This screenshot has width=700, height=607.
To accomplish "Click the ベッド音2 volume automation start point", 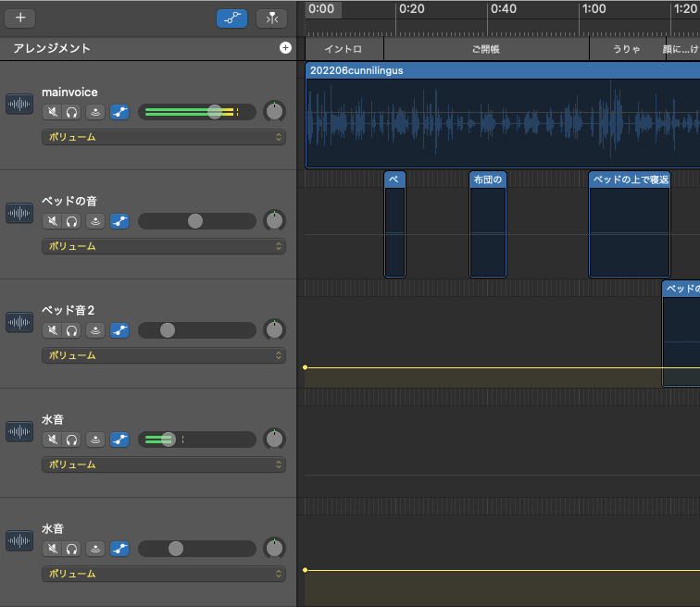I will [305, 367].
